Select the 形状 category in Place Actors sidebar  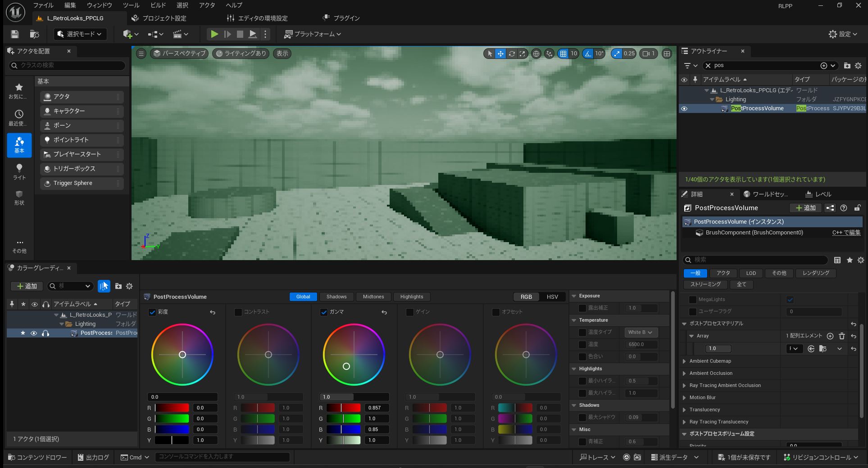point(19,202)
